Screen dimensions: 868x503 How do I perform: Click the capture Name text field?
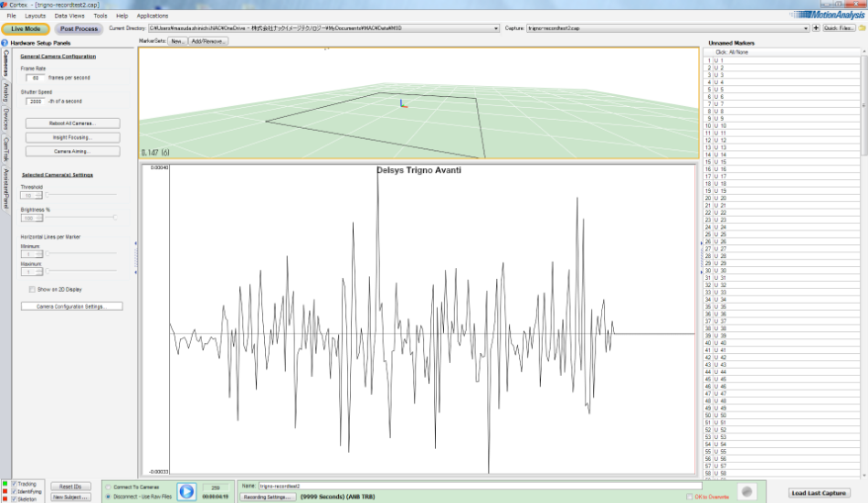[x=480, y=486]
